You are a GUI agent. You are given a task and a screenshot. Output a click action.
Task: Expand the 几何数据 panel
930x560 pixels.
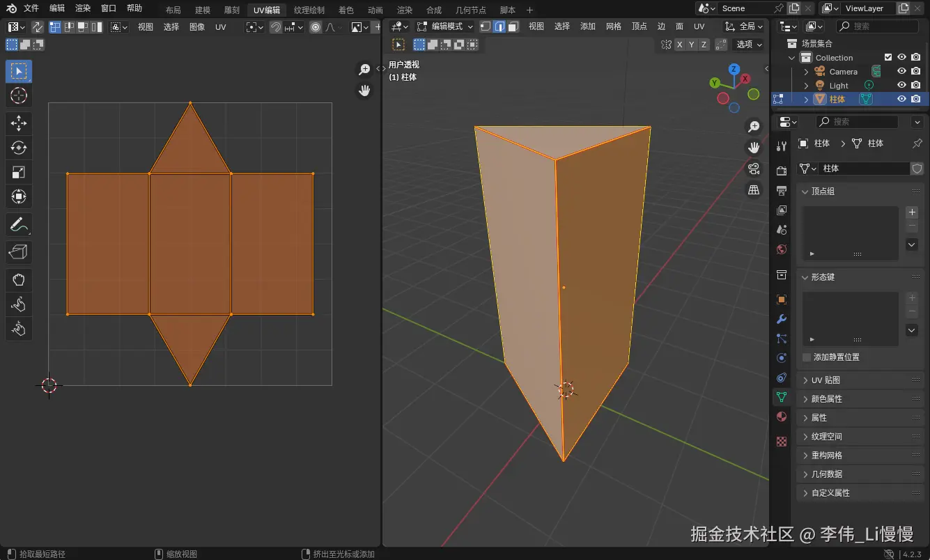pos(827,474)
